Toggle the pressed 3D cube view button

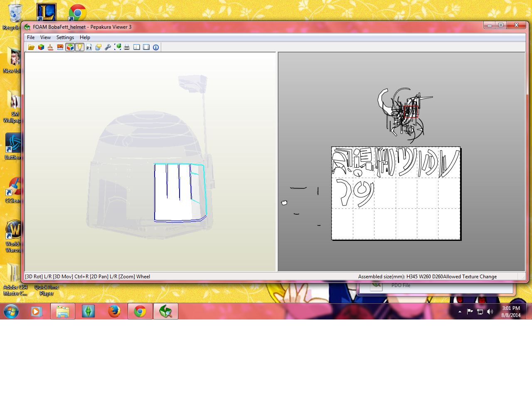pos(70,47)
